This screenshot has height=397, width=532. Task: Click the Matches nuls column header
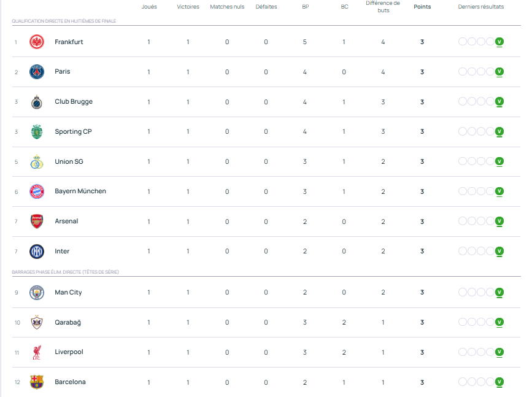[x=227, y=7]
